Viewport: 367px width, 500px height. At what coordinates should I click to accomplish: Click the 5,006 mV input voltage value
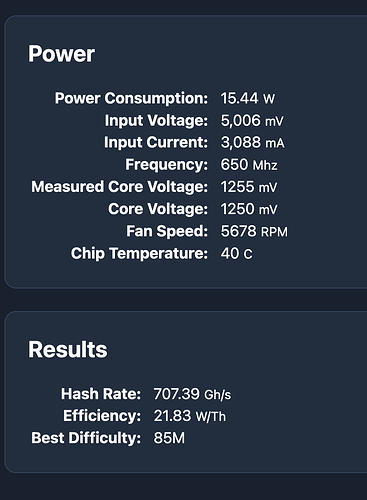point(252,121)
